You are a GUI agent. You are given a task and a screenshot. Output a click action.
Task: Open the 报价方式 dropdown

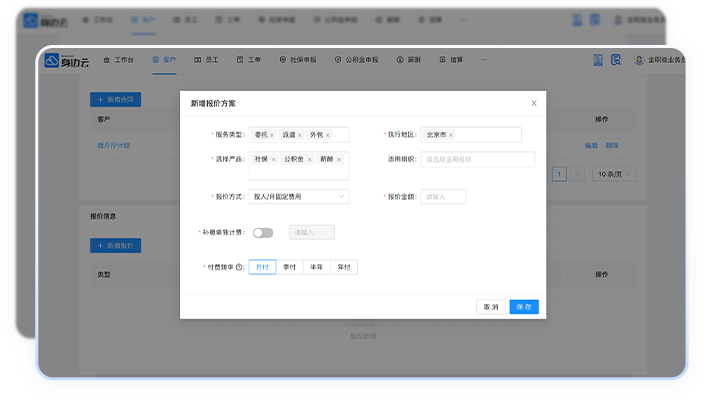click(x=299, y=197)
